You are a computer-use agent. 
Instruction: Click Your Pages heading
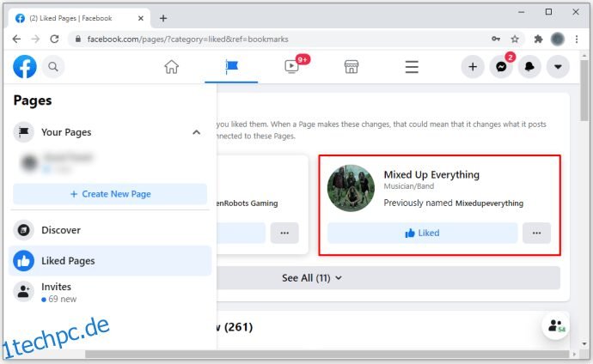point(66,132)
